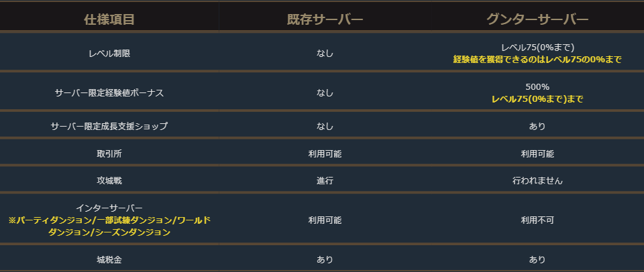
Task: Select the 既存サーバー column header
Action: (325, 19)
